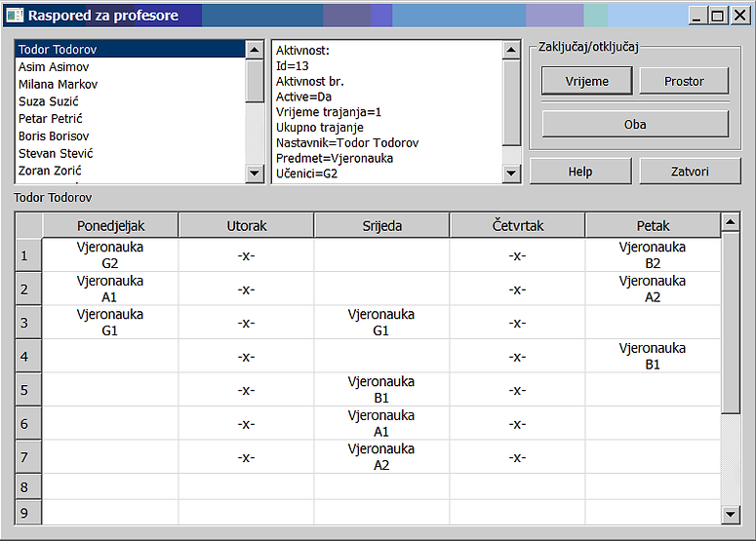Maximize the Raspored za profesore window
756x541 pixels.
717,16
